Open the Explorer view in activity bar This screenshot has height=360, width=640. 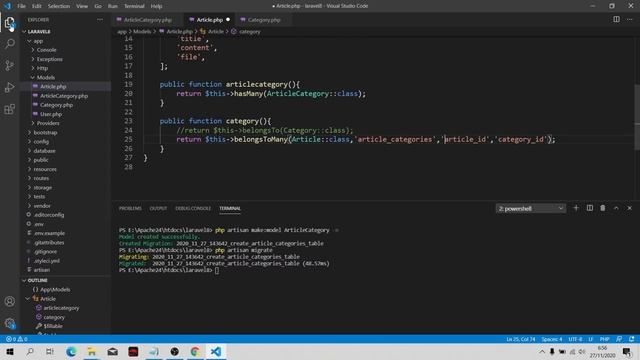pyautogui.click(x=10, y=23)
